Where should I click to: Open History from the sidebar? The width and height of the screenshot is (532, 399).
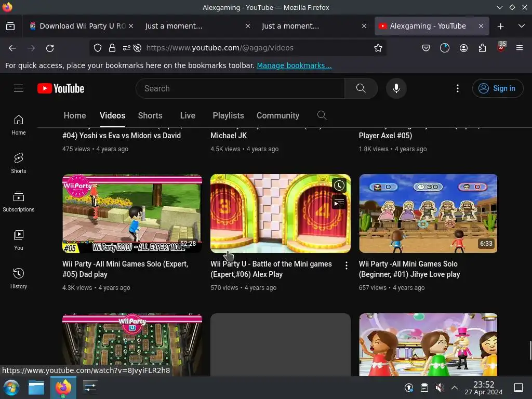tap(19, 278)
